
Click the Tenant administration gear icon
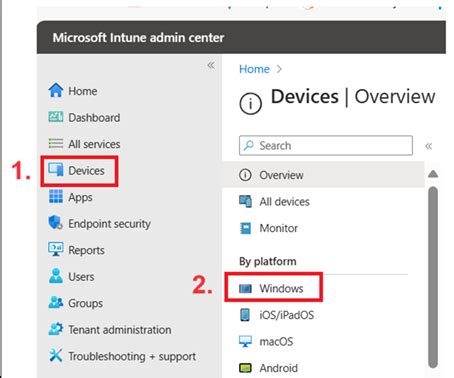[56, 329]
